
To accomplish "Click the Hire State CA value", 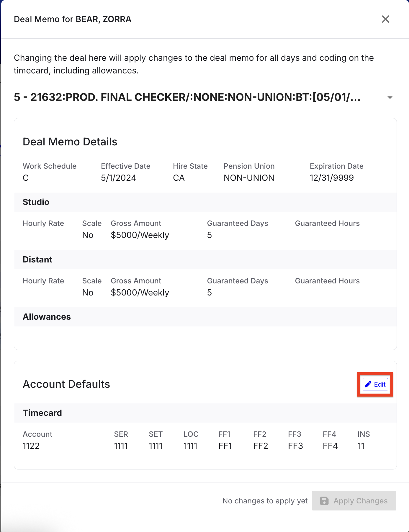I will click(179, 178).
